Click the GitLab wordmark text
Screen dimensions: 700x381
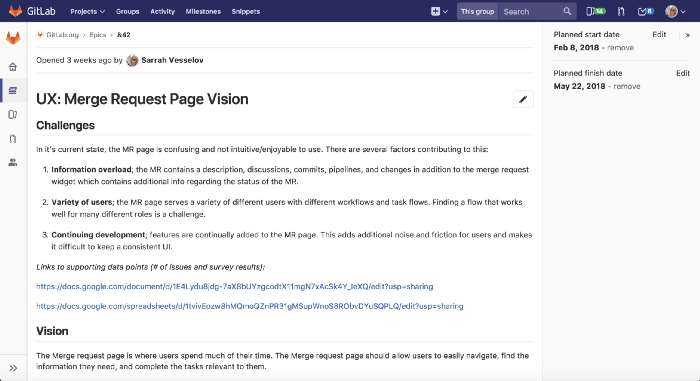pos(41,12)
